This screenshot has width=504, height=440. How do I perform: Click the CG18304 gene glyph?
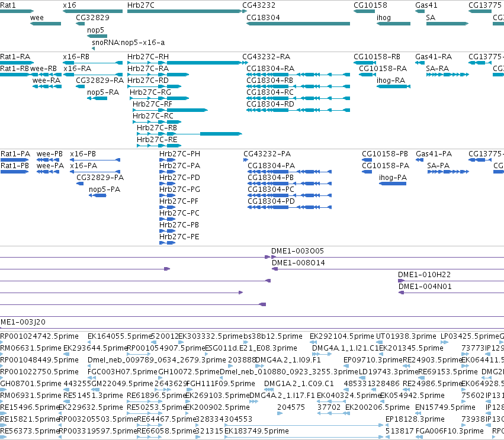(x=298, y=24)
